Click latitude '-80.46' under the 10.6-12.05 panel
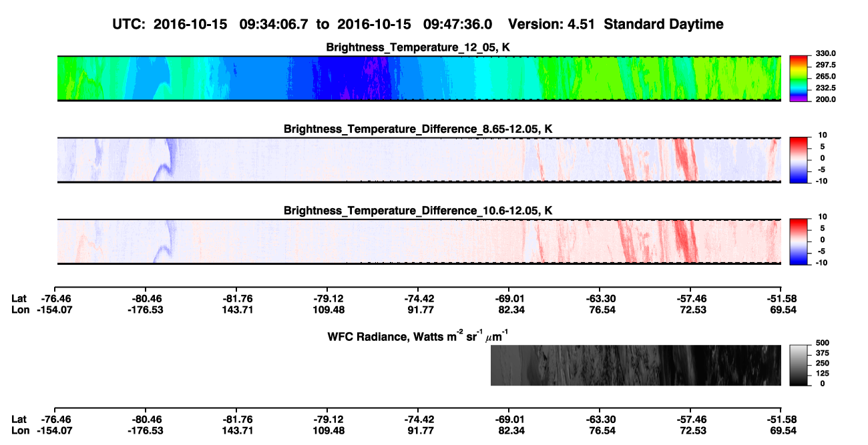Image resolution: width=868 pixels, height=445 pixels. [x=146, y=299]
